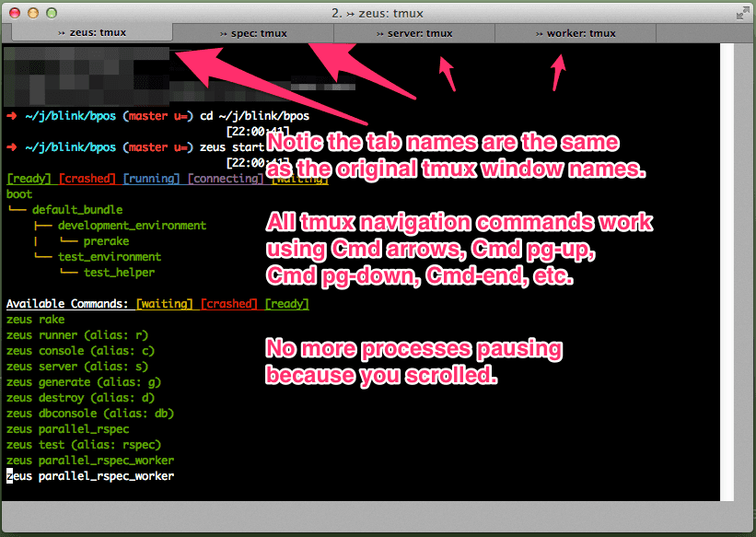Minimize window using yellow button
The height and width of the screenshot is (537, 756).
pos(33,13)
